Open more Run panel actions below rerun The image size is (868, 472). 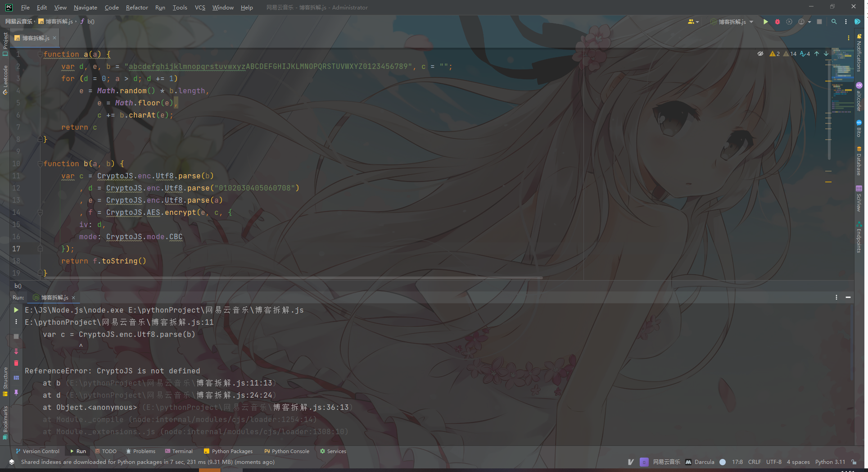[x=16, y=322]
